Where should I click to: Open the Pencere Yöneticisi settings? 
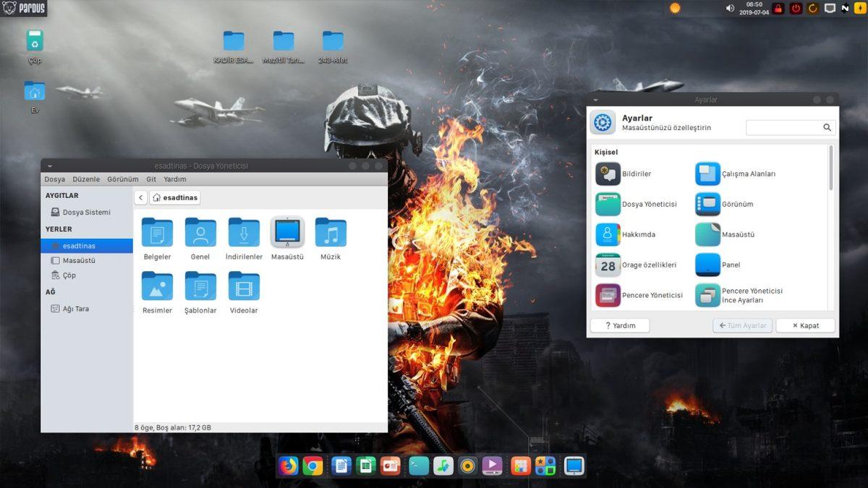coord(608,295)
